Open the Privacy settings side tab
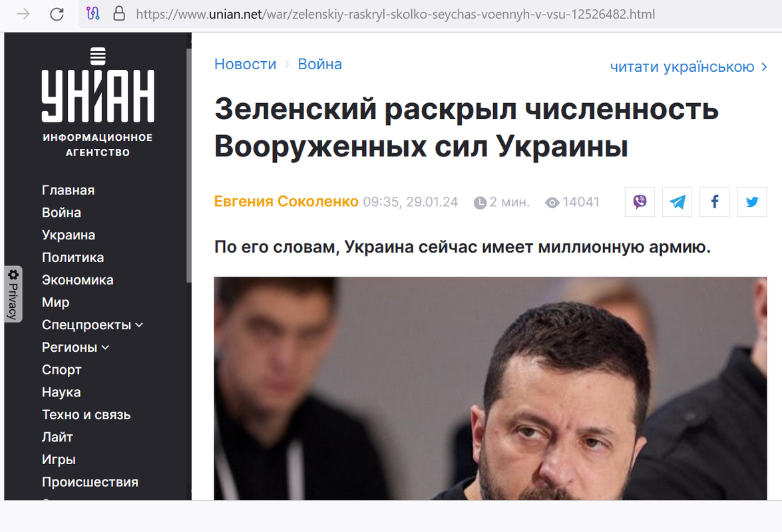 coord(13,294)
